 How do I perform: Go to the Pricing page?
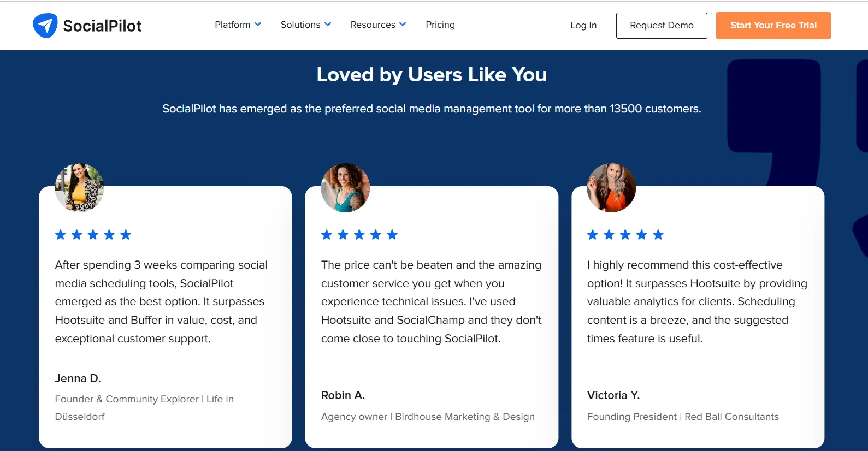point(440,25)
